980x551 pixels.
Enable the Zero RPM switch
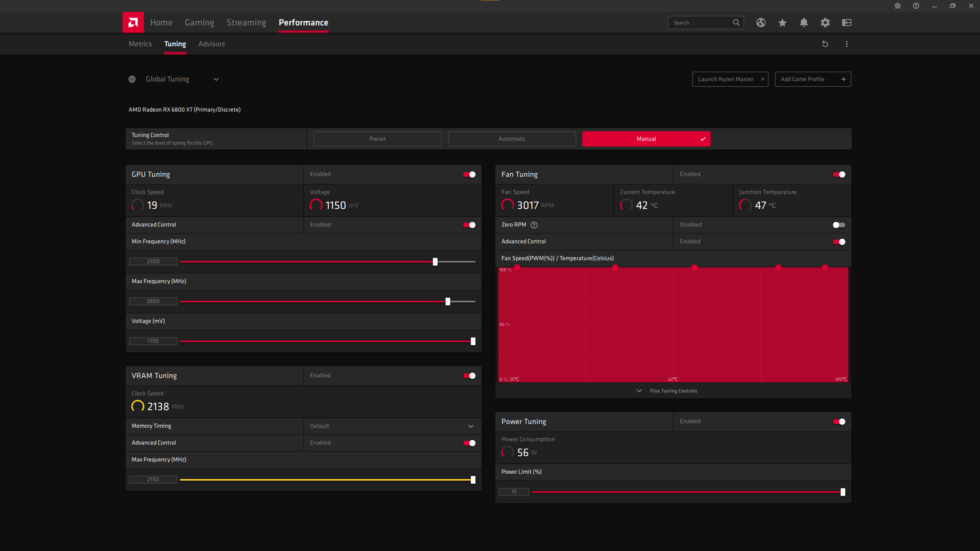(839, 225)
